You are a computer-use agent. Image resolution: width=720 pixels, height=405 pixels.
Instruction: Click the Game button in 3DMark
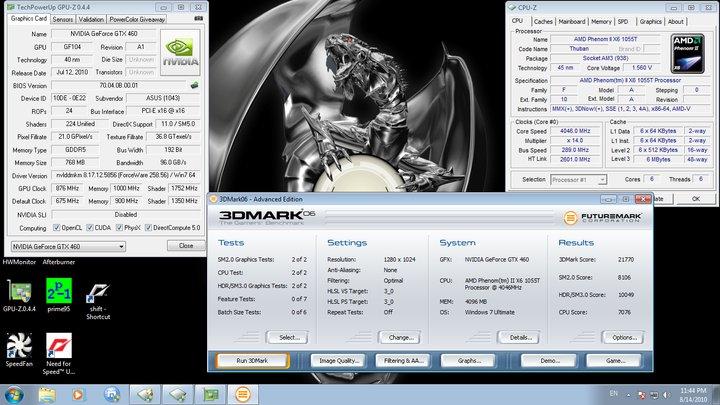point(614,360)
